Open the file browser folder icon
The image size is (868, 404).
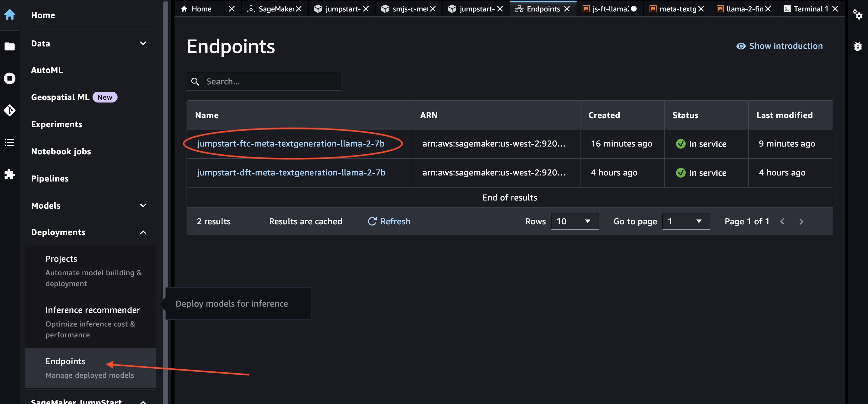tap(10, 46)
